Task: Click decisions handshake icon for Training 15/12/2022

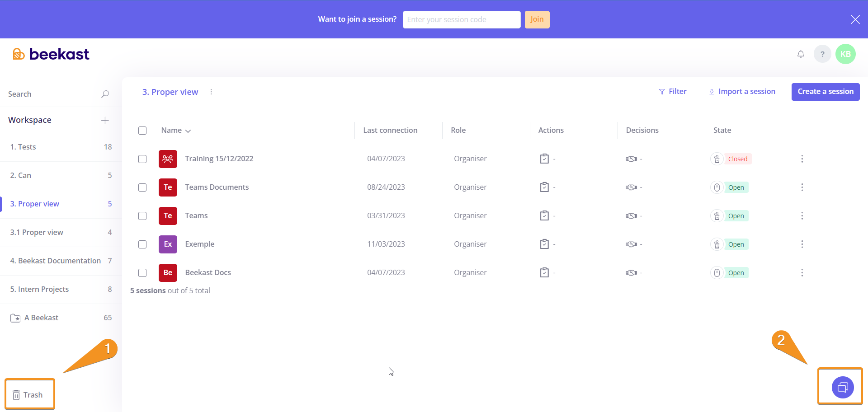Action: pos(631,159)
